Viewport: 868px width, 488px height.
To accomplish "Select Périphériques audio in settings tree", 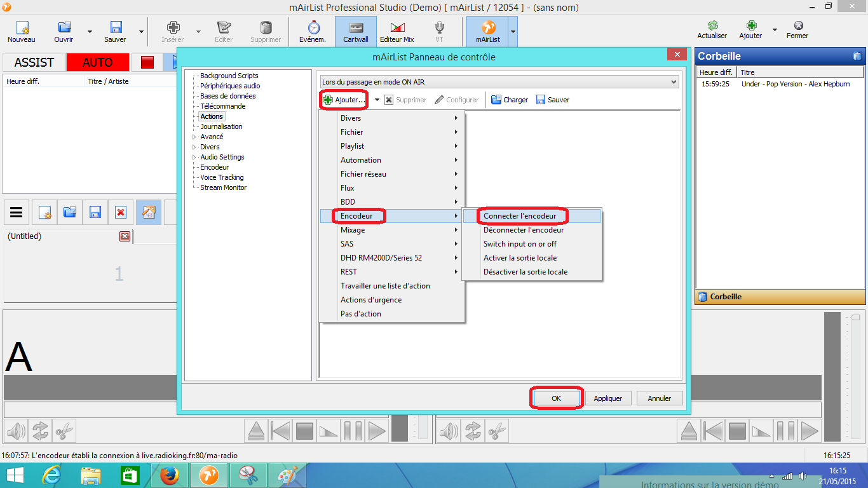I will (230, 86).
